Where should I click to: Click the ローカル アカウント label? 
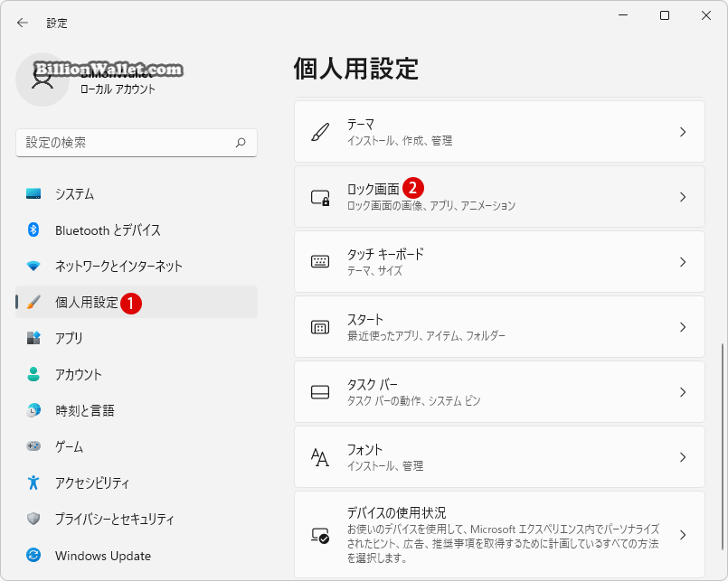118,89
